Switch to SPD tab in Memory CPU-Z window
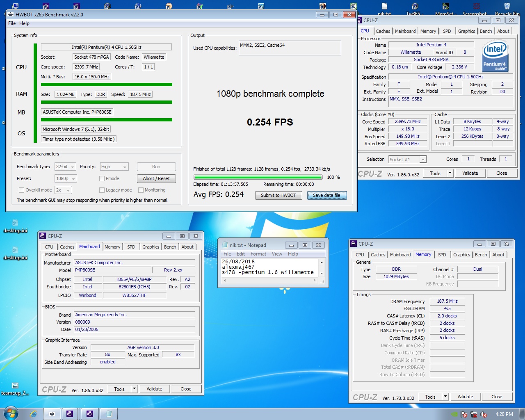The width and height of the screenshot is (525, 420). [442, 255]
